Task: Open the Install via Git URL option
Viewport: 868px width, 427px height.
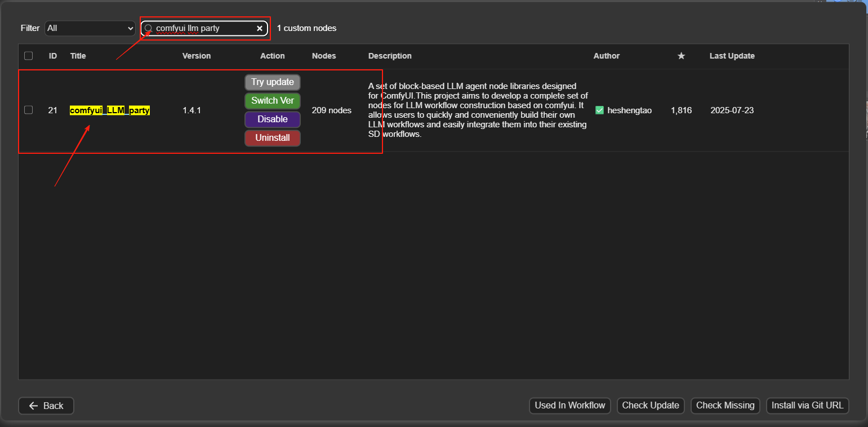Action: click(x=807, y=406)
